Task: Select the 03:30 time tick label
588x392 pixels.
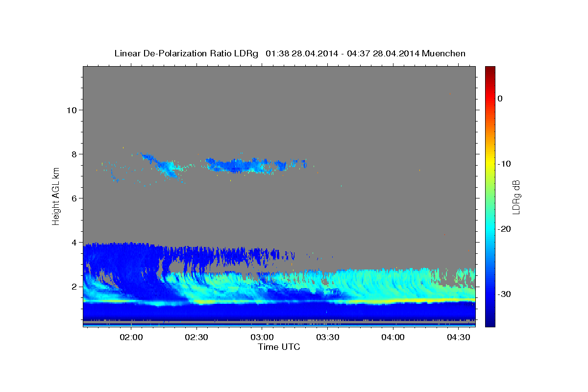Action: pos(328,337)
